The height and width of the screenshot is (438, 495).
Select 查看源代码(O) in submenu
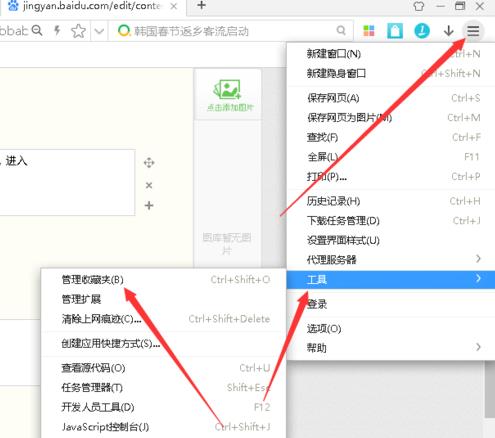coord(163,368)
